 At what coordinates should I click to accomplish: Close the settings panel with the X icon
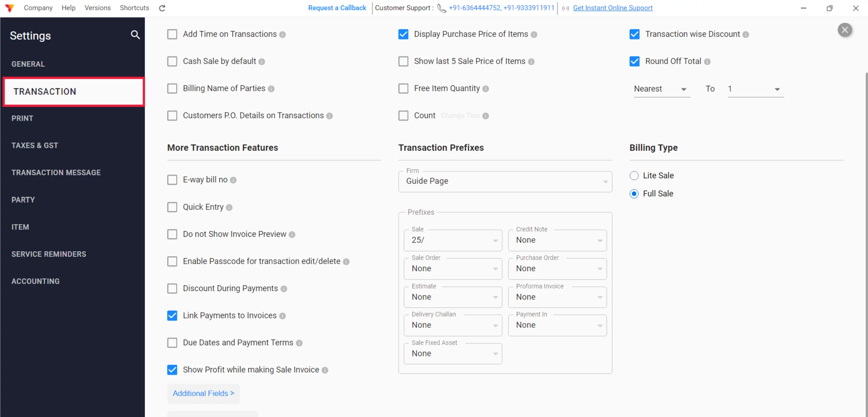pos(845,30)
